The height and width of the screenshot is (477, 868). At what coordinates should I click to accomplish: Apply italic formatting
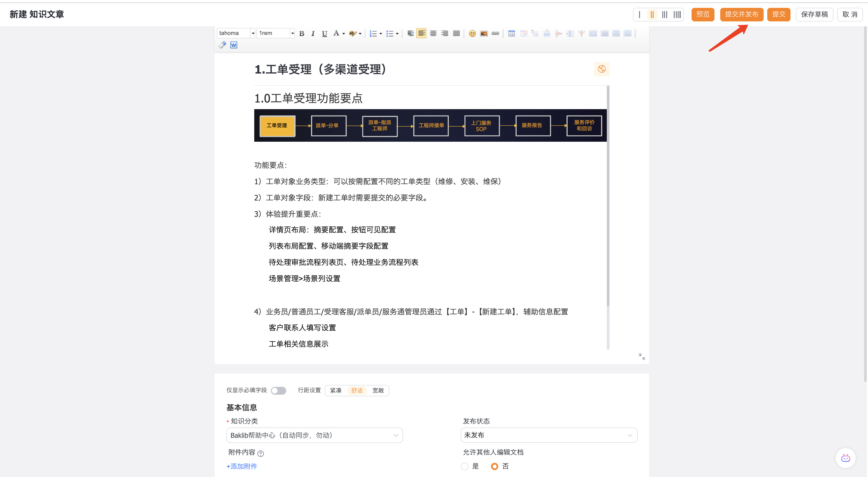313,33
